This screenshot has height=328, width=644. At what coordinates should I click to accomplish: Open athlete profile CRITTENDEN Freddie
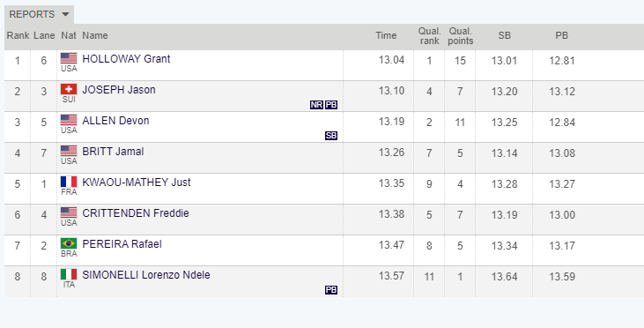136,212
